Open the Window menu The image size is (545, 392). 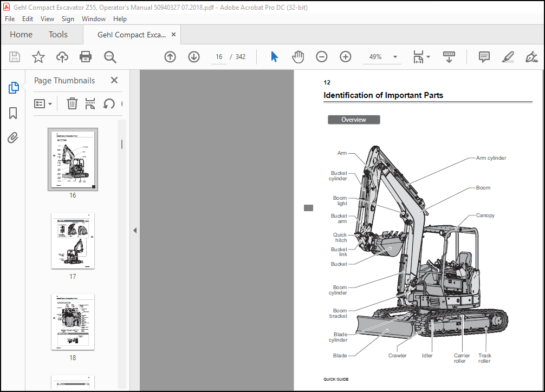[x=94, y=19]
